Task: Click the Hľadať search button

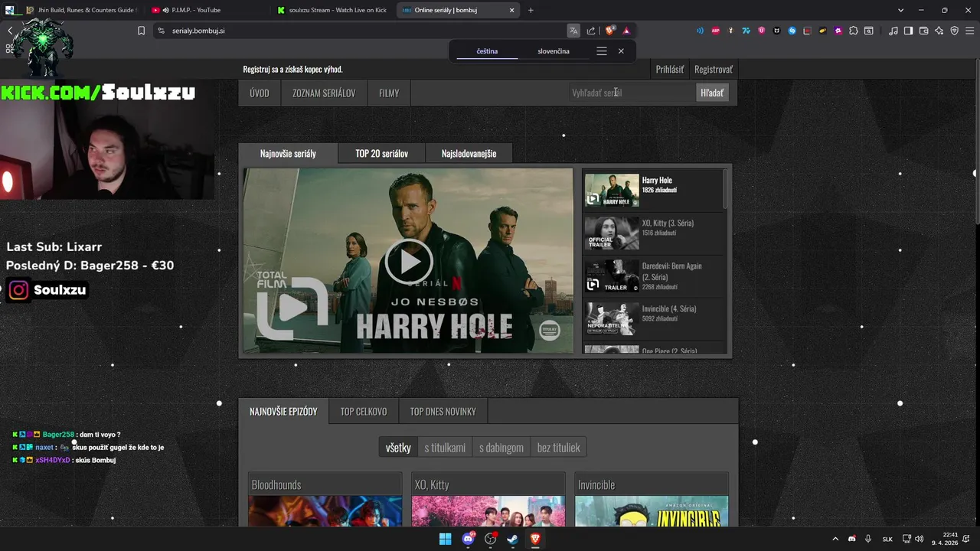Action: [712, 93]
